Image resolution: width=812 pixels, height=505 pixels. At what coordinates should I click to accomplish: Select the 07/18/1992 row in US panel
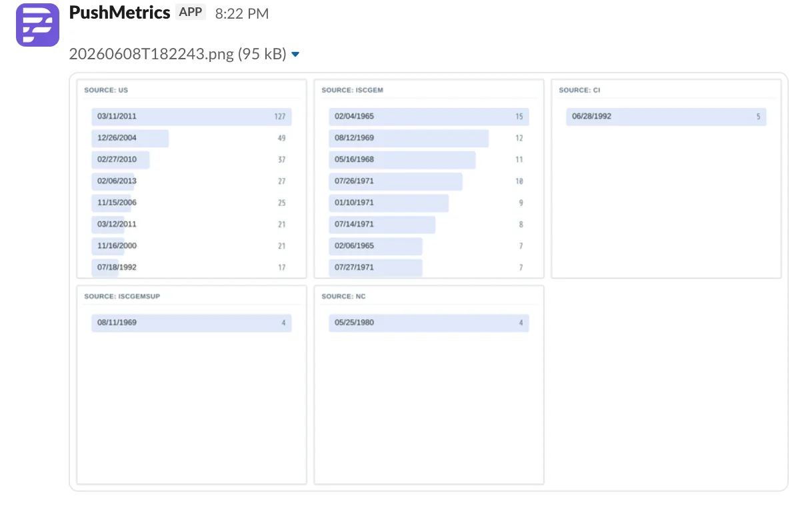tap(191, 268)
